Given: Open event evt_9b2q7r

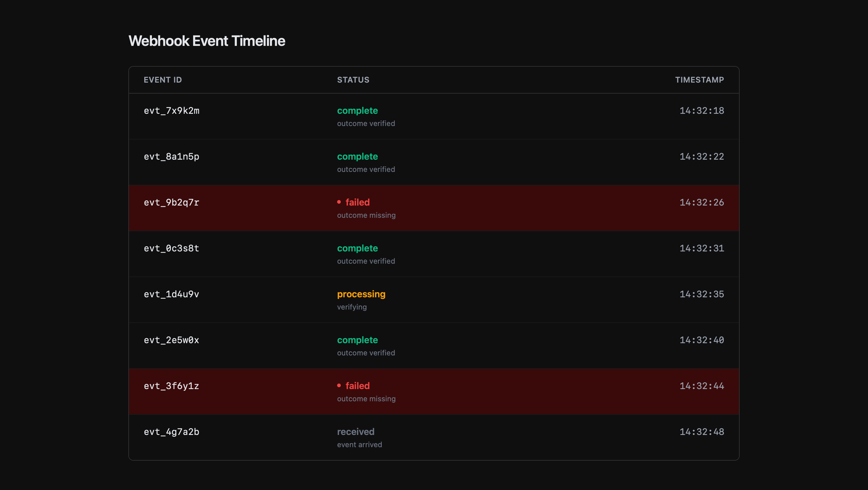Looking at the screenshot, I should [171, 202].
